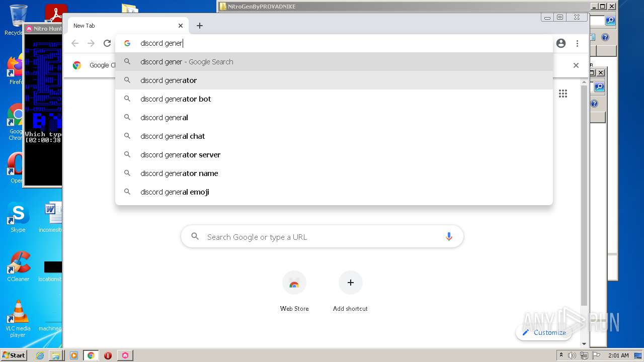Click Chrome's forward arrow button
644x362 pixels.
[x=91, y=43]
